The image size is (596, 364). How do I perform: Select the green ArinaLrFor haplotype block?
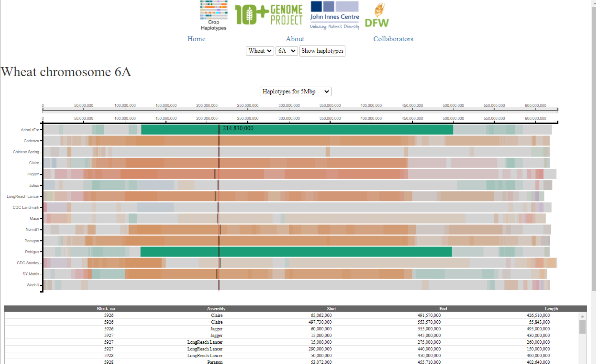click(297, 130)
